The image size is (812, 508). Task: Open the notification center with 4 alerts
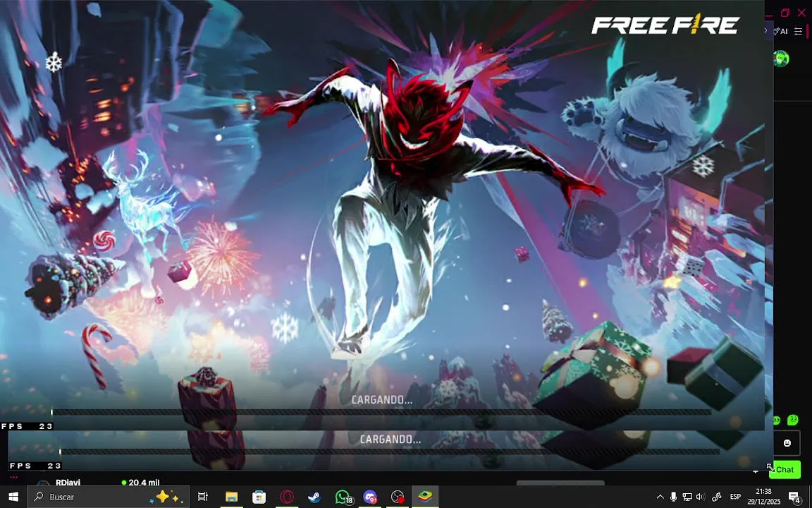click(795, 497)
